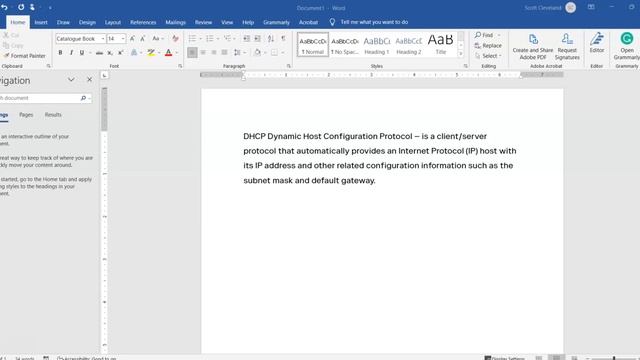
Task: Apply the Normal style
Action: (313, 44)
